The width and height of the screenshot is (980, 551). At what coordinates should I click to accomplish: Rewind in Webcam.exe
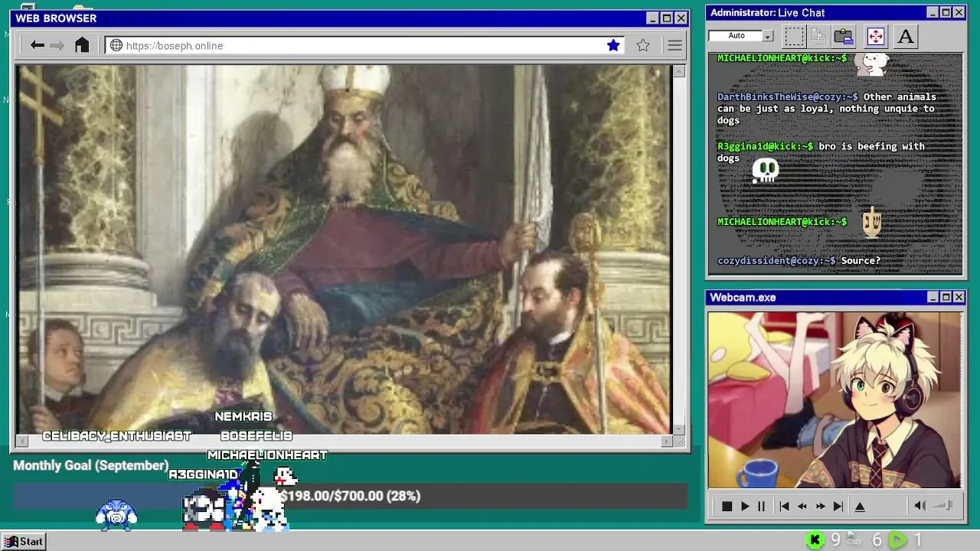(x=802, y=507)
